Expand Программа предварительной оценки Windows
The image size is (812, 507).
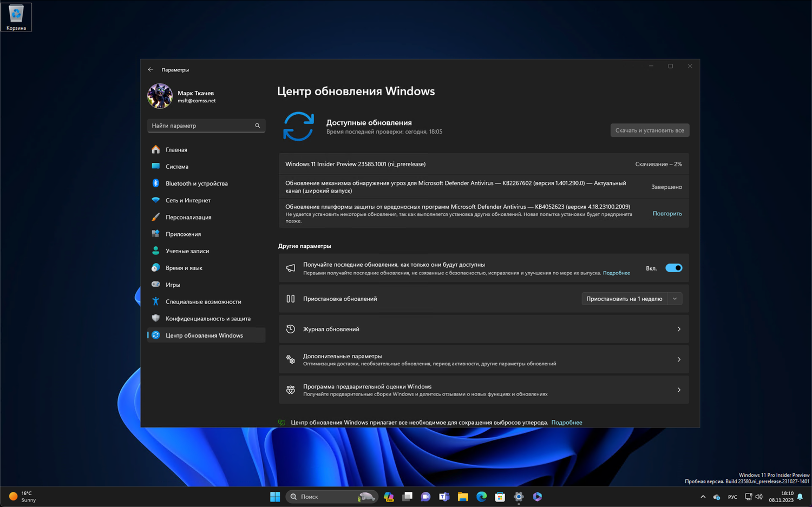click(x=483, y=390)
